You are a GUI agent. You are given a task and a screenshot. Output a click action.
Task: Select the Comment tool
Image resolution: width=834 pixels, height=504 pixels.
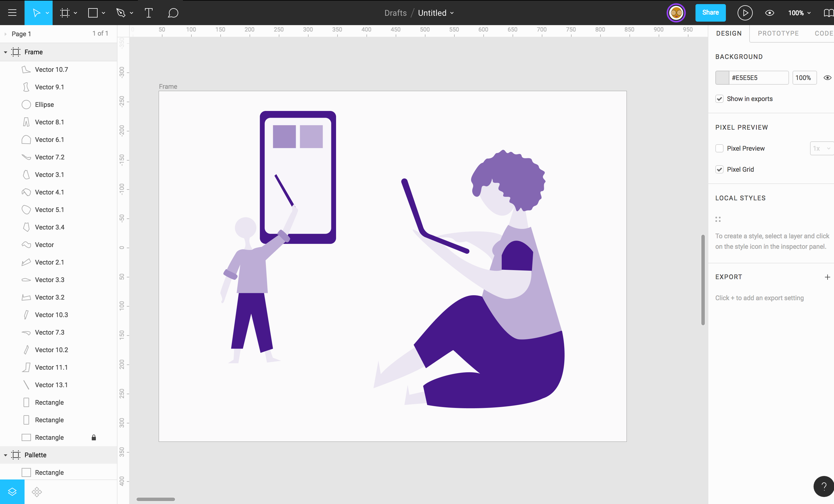pyautogui.click(x=173, y=13)
